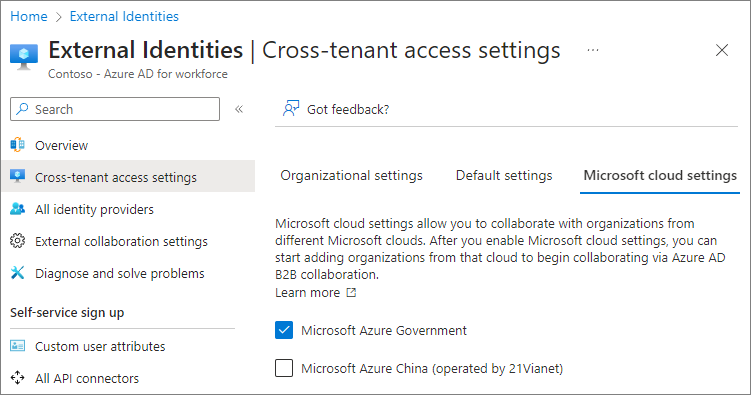Click the Diagnose and solve problems wrench icon
The height and width of the screenshot is (395, 751).
tap(18, 273)
